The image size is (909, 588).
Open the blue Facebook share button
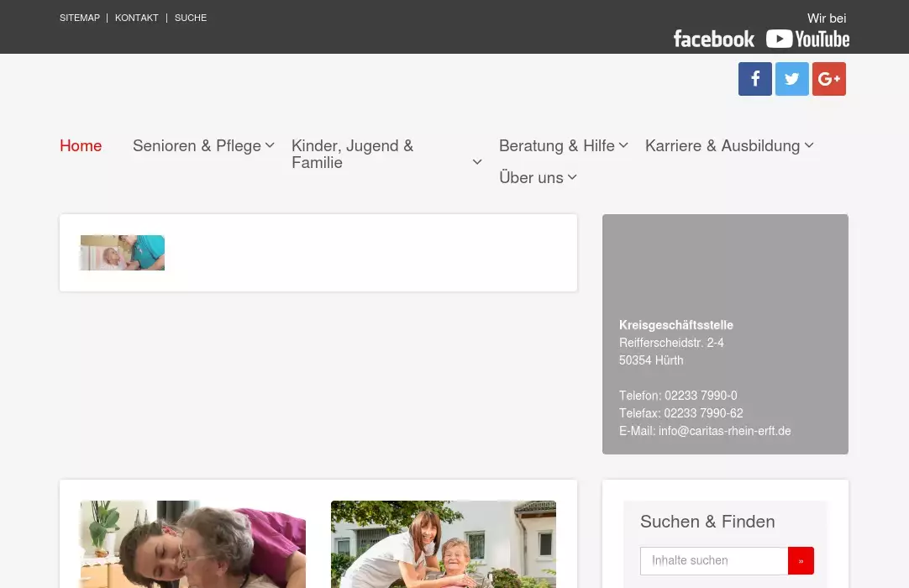point(754,79)
